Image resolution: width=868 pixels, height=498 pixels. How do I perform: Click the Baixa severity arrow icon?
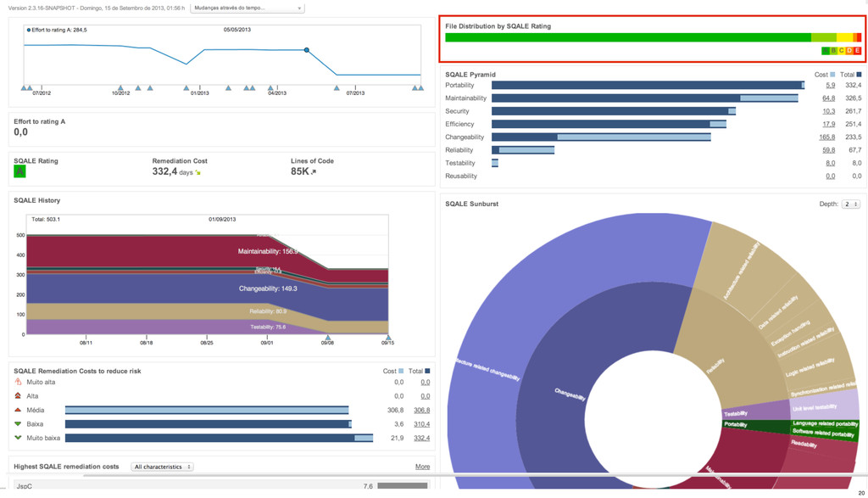(18, 424)
